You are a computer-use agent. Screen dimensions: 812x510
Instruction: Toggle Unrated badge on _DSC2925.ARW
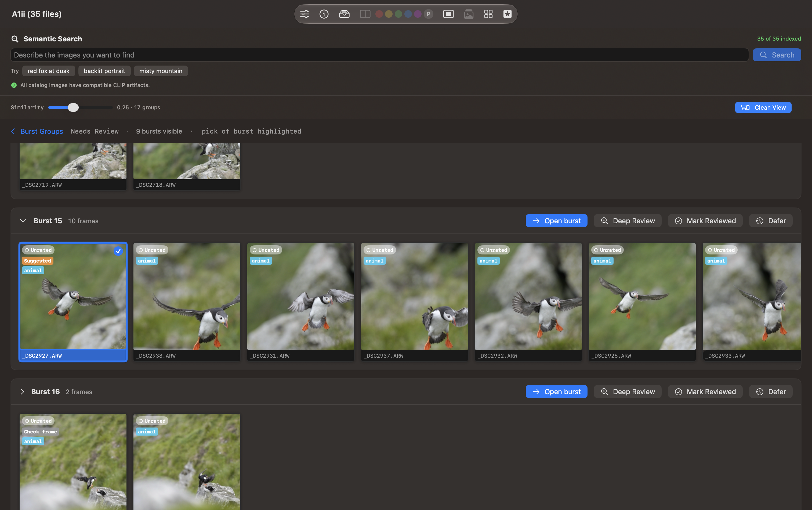(x=607, y=250)
